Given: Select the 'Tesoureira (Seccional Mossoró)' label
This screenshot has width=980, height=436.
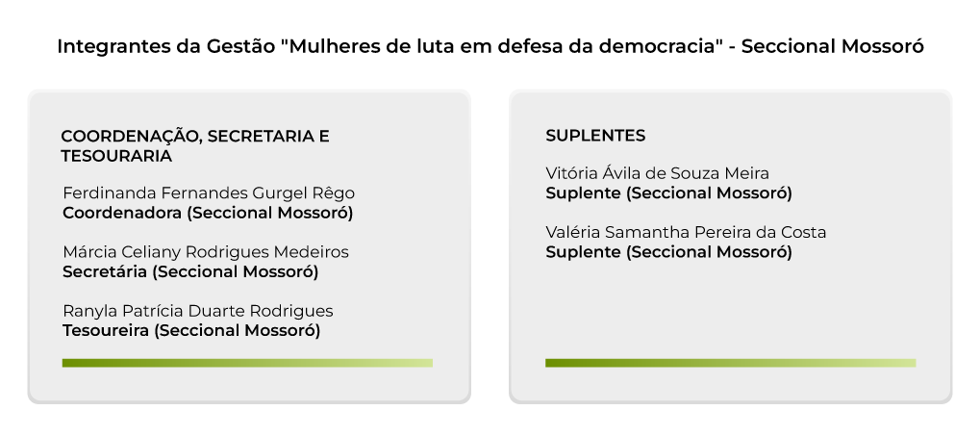Looking at the screenshot, I should pos(191,330).
